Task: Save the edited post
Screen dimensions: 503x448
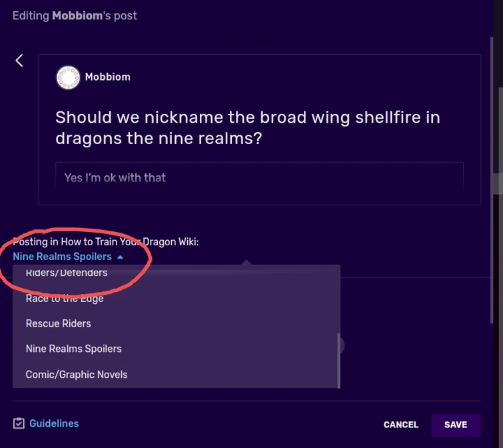Action: click(x=456, y=425)
